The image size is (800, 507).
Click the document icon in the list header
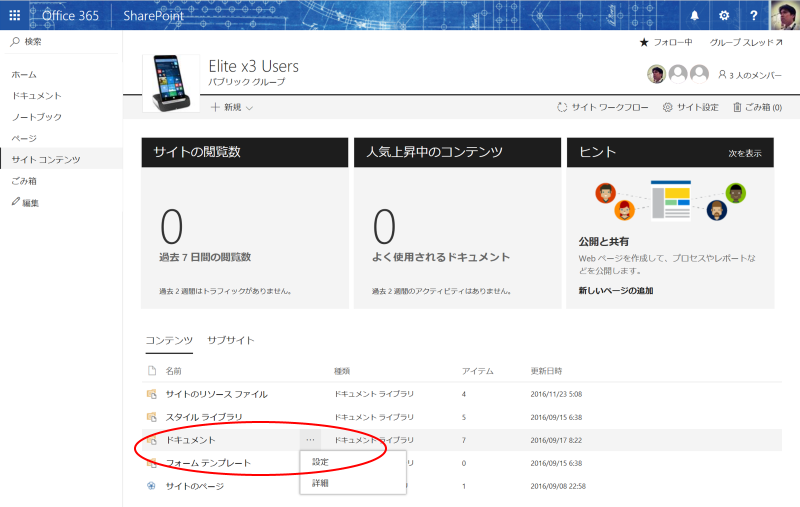(x=152, y=370)
